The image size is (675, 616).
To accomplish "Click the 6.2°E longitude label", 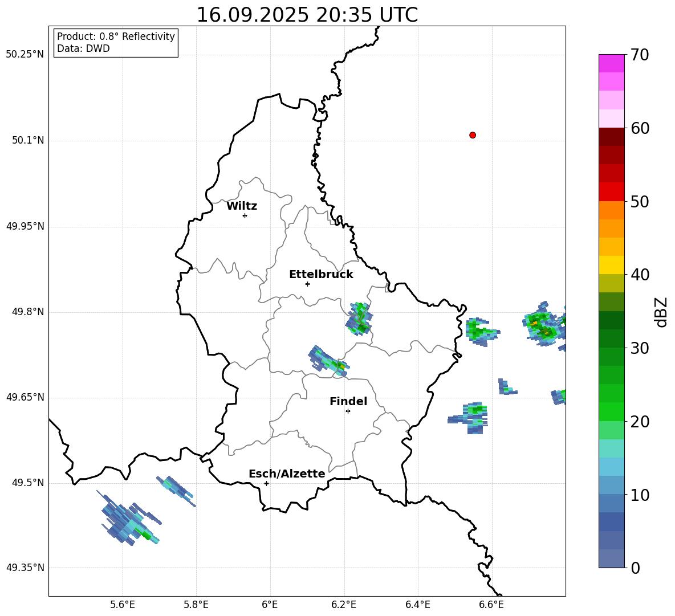I will (x=344, y=605).
